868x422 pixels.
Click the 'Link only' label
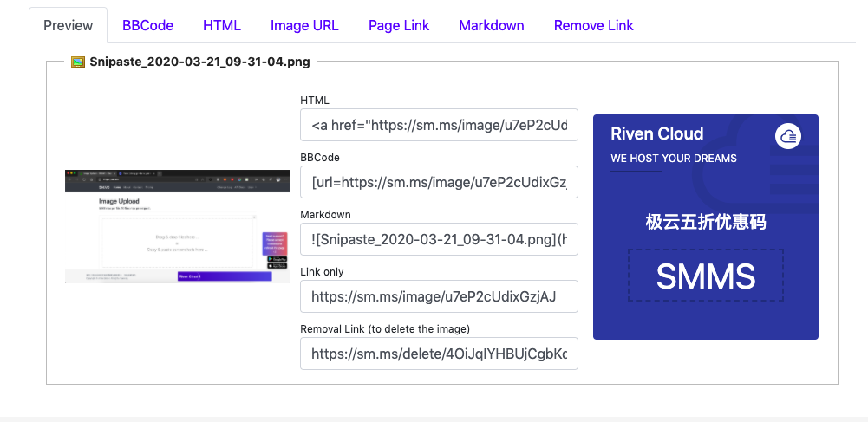click(x=322, y=271)
